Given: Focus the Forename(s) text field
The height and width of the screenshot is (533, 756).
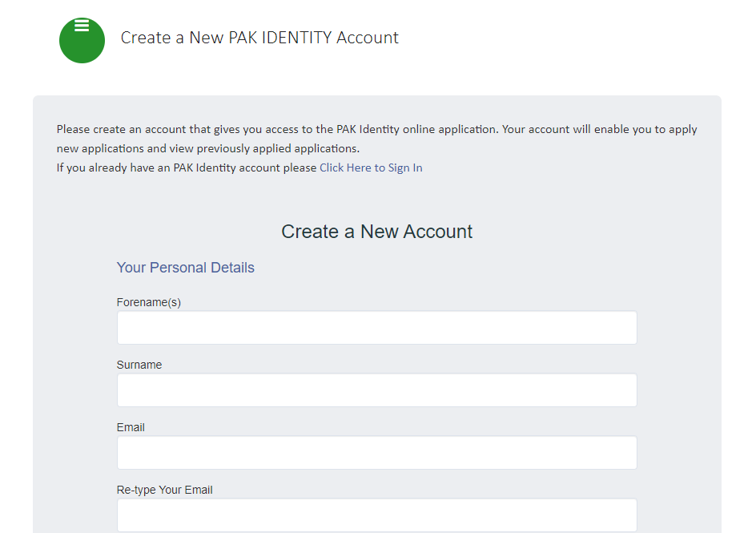Looking at the screenshot, I should 376,328.
